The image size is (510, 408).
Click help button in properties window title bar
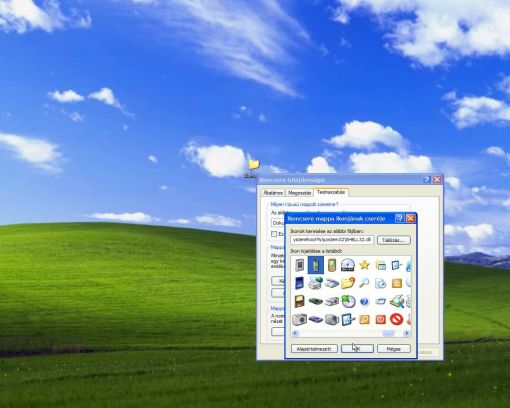427,180
